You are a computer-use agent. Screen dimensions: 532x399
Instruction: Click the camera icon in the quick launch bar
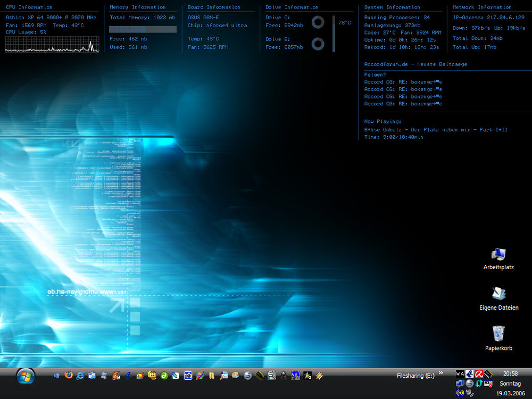tap(187, 375)
